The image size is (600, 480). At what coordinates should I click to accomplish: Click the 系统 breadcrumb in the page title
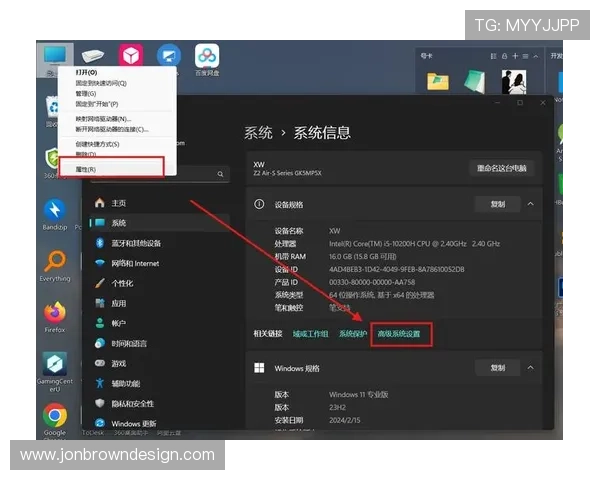[258, 133]
